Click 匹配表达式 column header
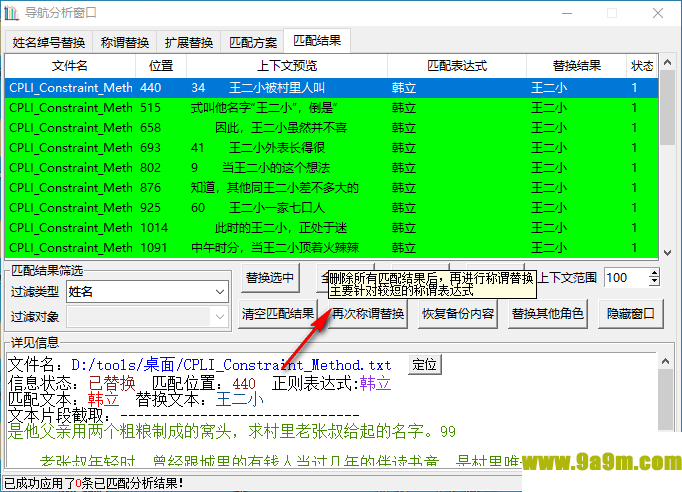682x492 pixels. (457, 66)
